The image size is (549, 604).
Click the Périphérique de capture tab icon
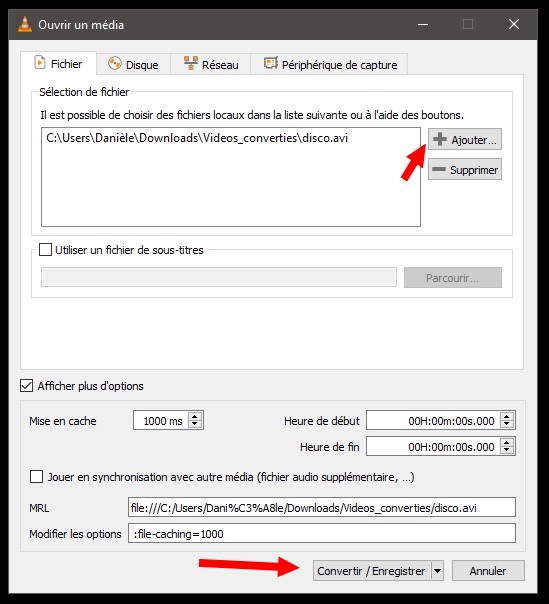click(x=270, y=63)
